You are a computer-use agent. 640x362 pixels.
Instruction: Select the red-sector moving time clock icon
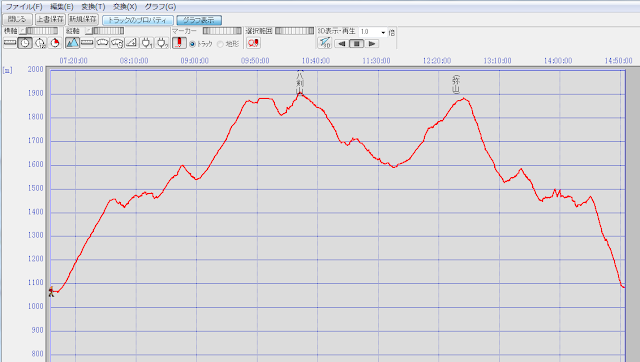tap(55, 42)
